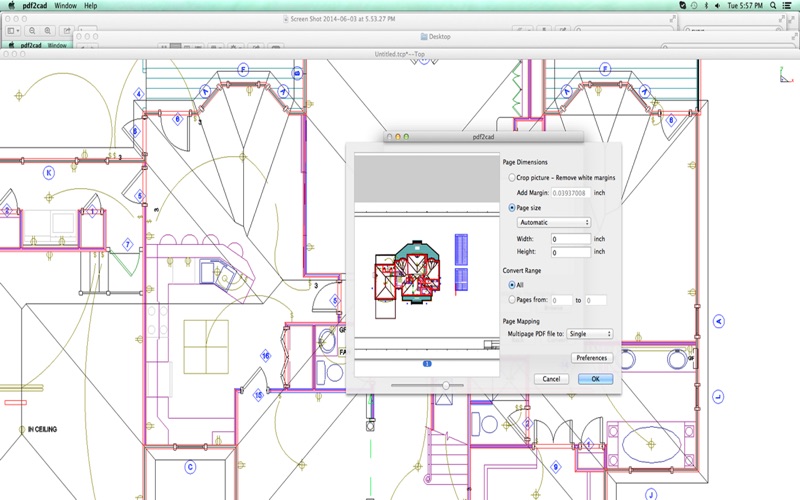Open the Window menu

coord(65,6)
